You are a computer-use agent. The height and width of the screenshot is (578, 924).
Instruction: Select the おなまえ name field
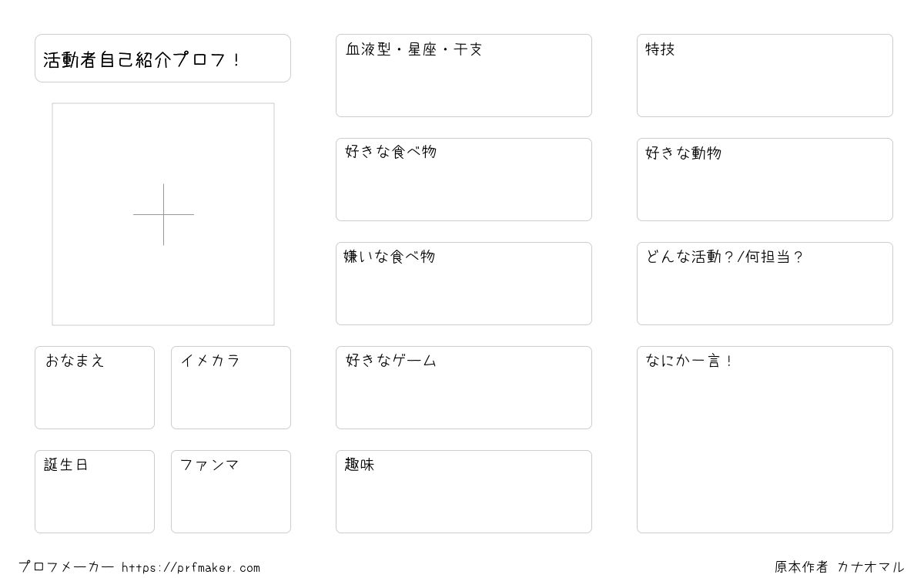tap(95, 388)
